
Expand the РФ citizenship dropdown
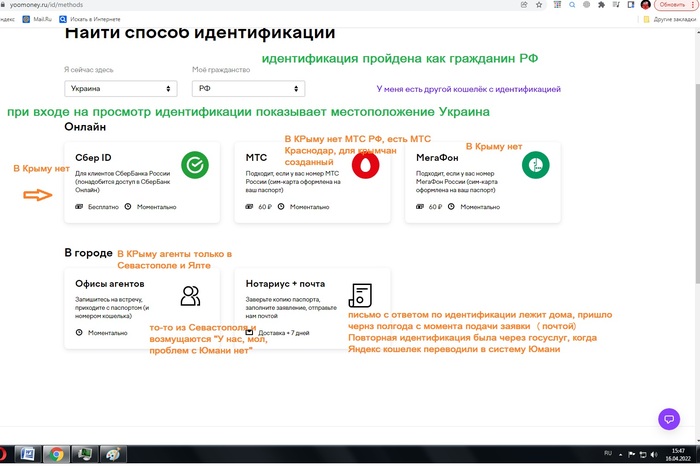(242, 88)
